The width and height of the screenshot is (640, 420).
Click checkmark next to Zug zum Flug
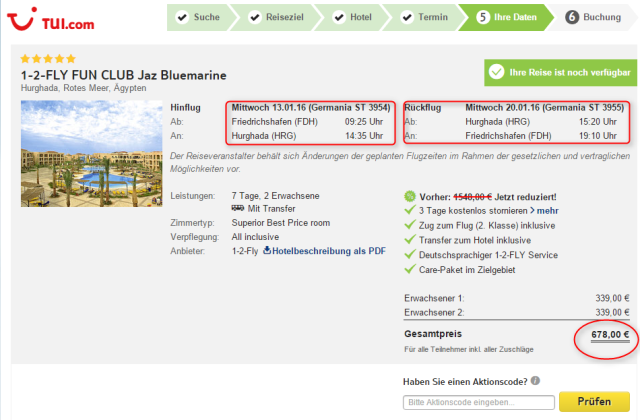coord(410,225)
